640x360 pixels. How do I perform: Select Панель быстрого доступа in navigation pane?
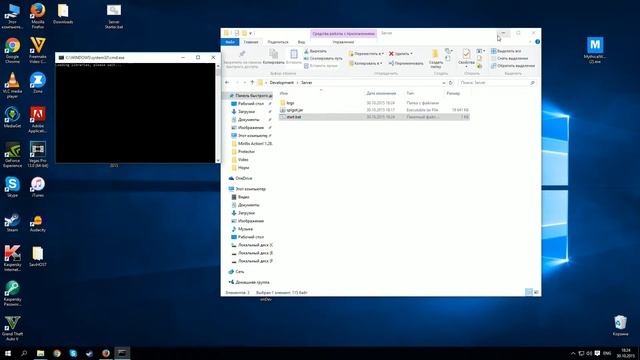coord(250,96)
